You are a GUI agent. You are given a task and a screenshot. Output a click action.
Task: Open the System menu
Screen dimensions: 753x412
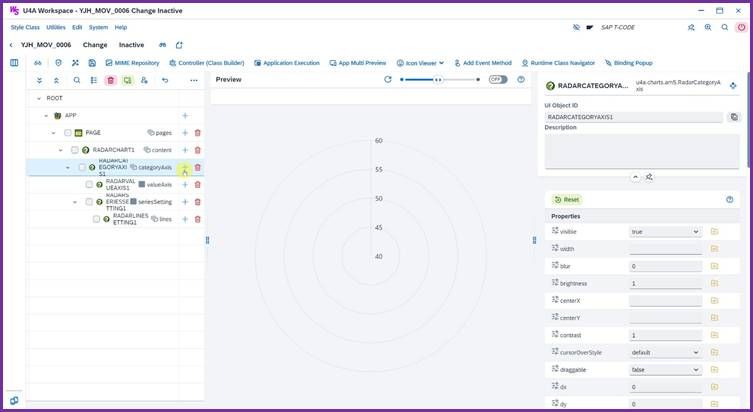98,27
